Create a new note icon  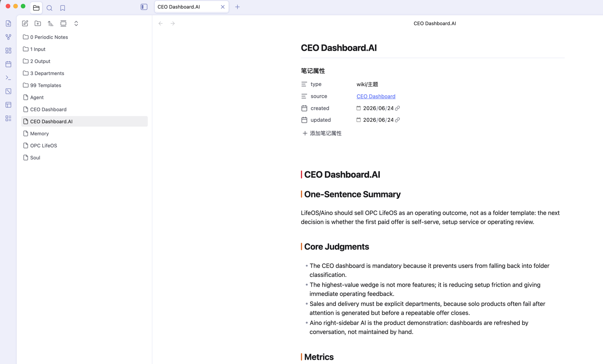(25, 23)
